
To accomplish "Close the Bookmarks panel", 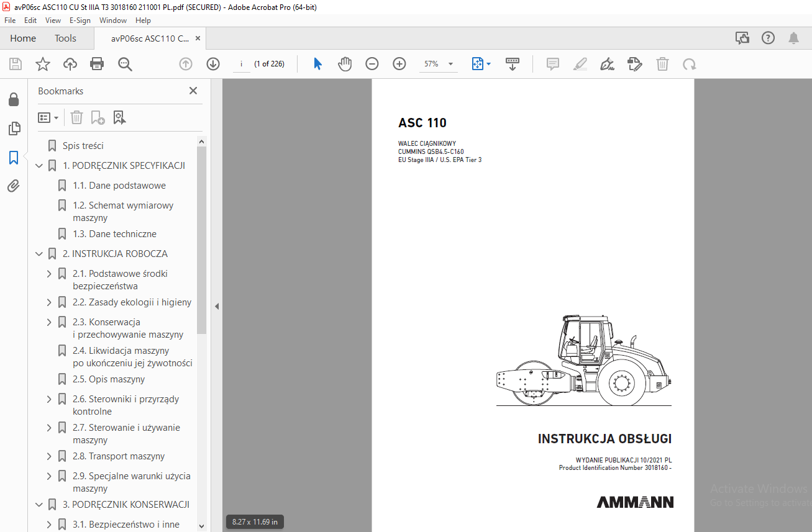I will click(x=193, y=91).
